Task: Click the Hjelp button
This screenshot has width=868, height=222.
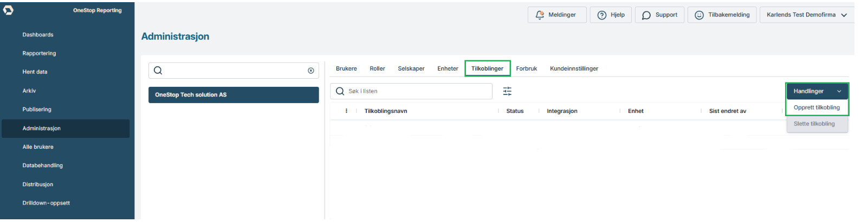Action: (611, 15)
